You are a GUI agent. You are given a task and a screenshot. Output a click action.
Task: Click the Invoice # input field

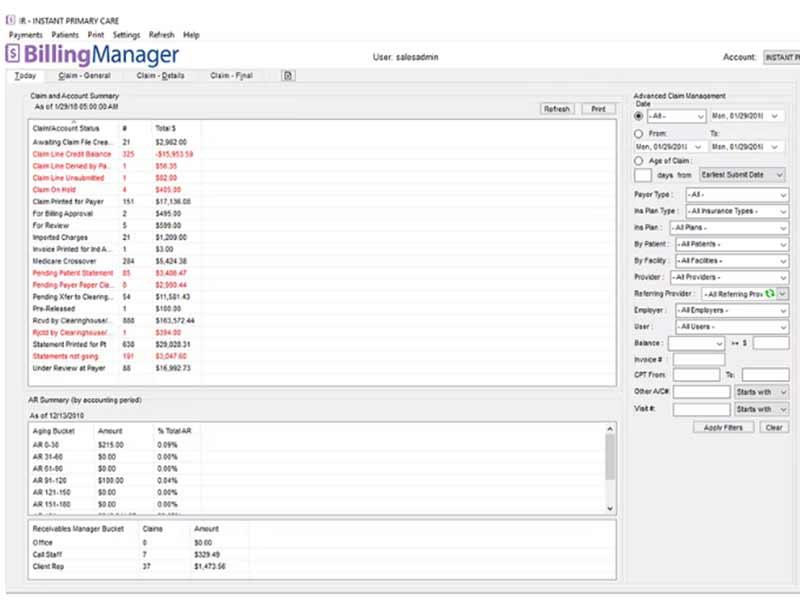coord(698,360)
